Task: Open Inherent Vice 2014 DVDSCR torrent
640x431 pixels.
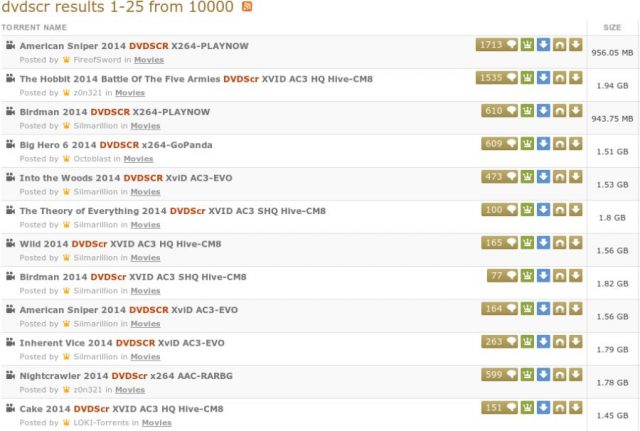Action: click(122, 343)
